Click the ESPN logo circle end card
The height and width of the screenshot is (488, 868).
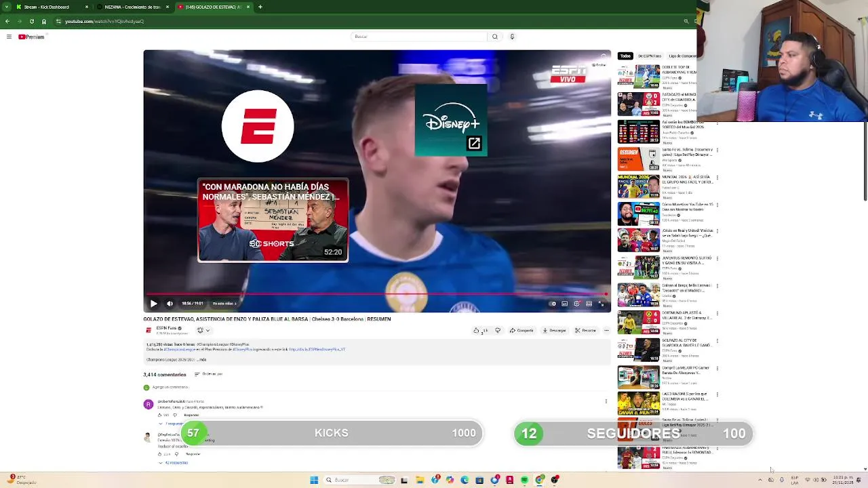coord(258,126)
